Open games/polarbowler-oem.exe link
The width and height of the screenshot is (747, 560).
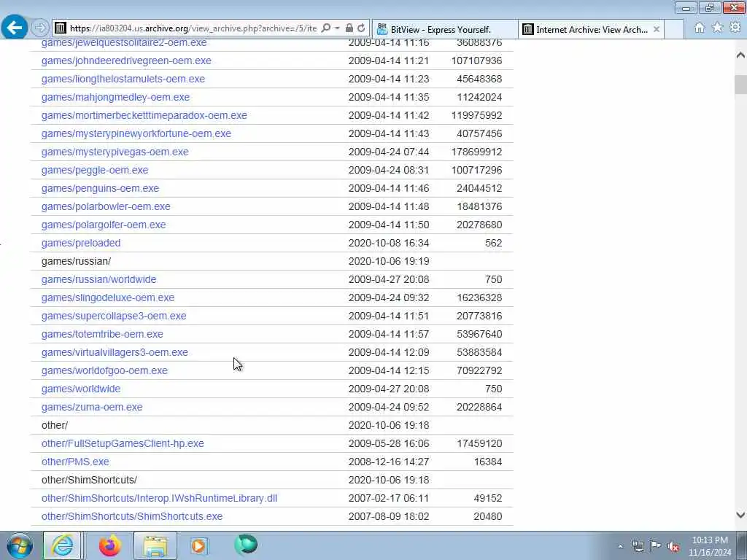click(x=106, y=206)
